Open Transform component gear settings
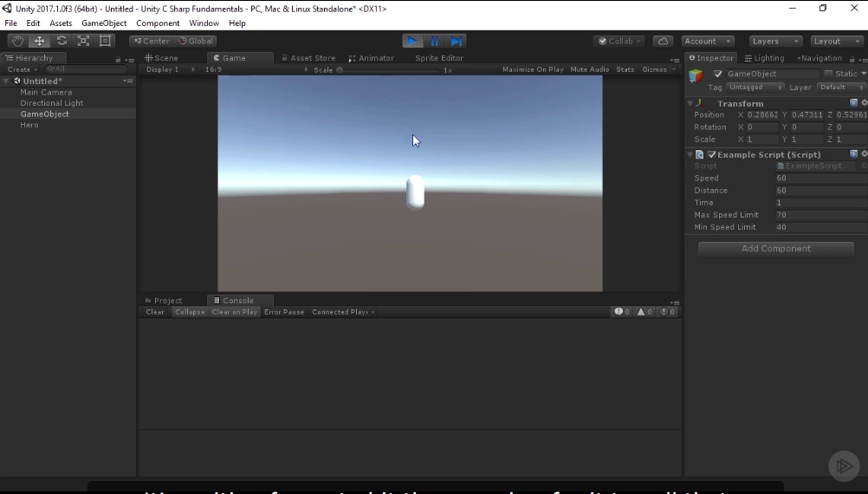This screenshot has width=868, height=494. (x=865, y=103)
